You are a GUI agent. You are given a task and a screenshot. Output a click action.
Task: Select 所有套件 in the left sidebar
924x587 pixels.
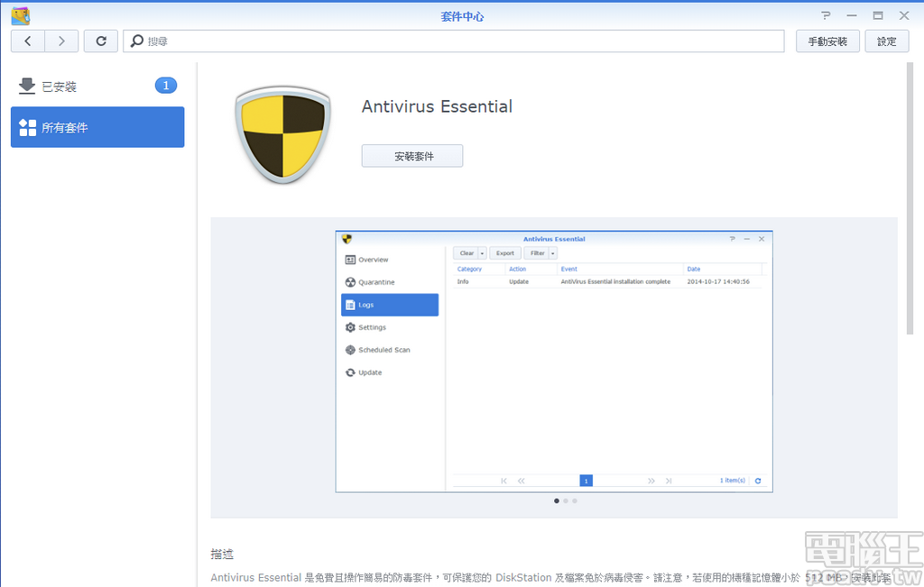97,126
